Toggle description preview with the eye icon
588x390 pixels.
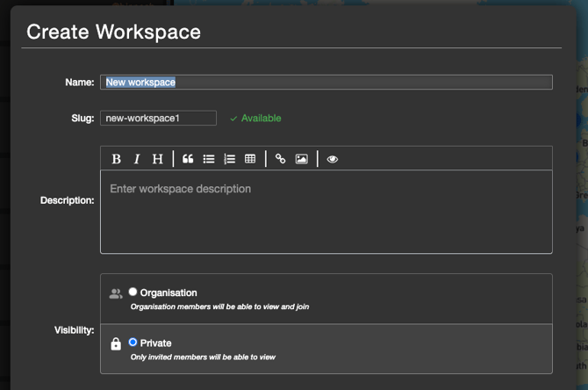pyautogui.click(x=333, y=159)
